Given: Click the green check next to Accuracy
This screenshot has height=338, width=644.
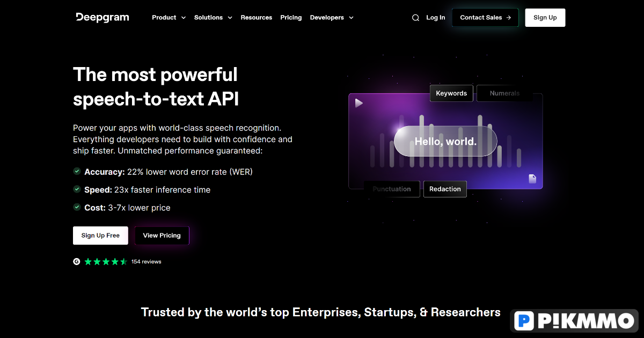Looking at the screenshot, I should [77, 172].
